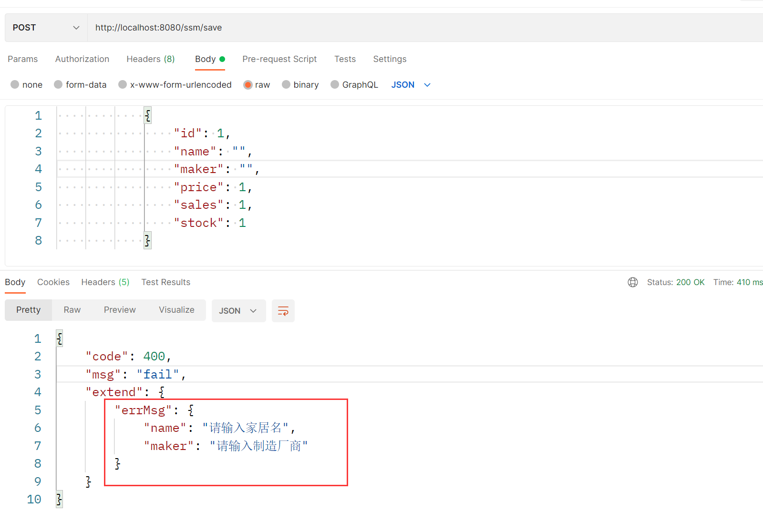Select the none body type
Image resolution: width=763 pixels, height=532 pixels.
[x=26, y=85]
